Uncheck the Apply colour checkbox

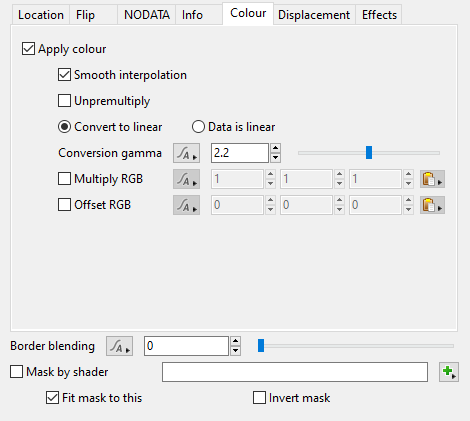click(x=28, y=49)
